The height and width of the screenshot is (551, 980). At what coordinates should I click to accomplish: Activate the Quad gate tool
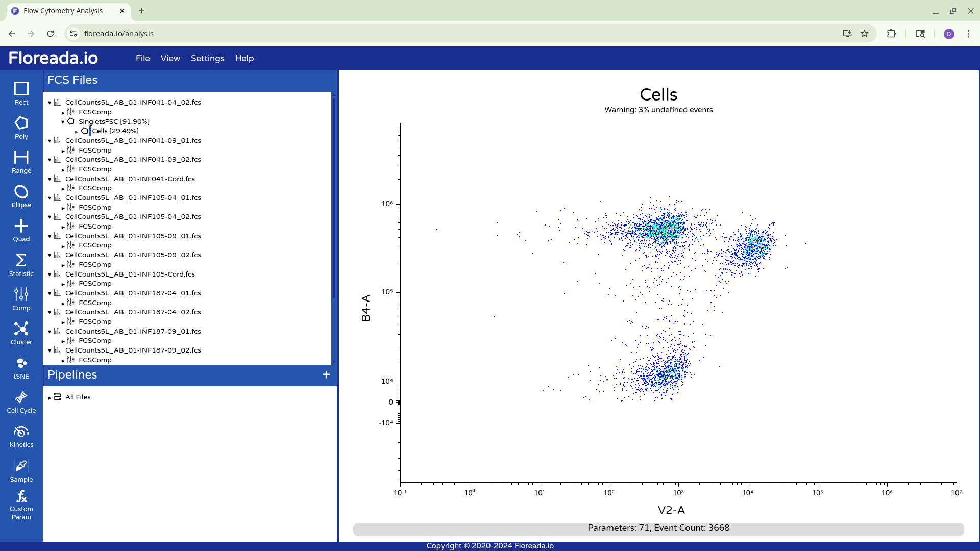(21, 230)
